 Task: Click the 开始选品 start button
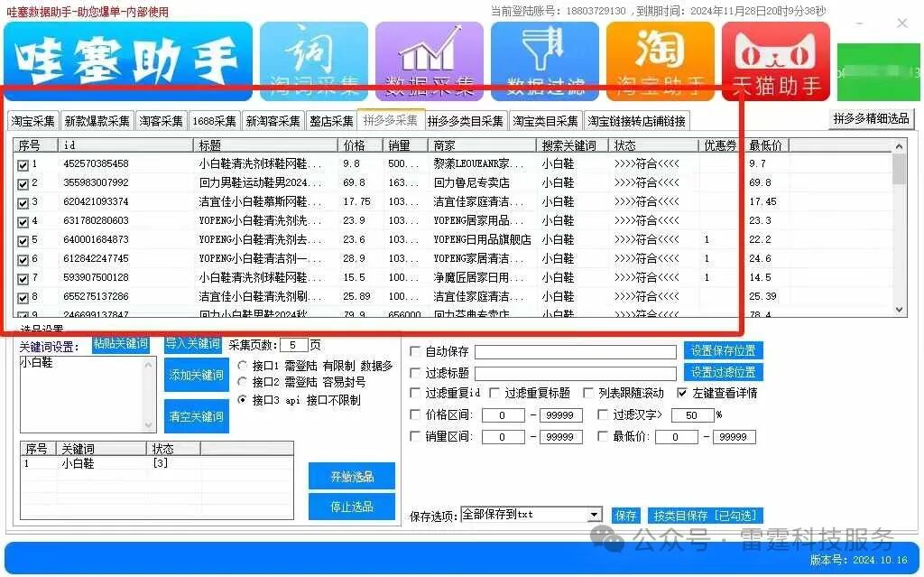click(351, 476)
